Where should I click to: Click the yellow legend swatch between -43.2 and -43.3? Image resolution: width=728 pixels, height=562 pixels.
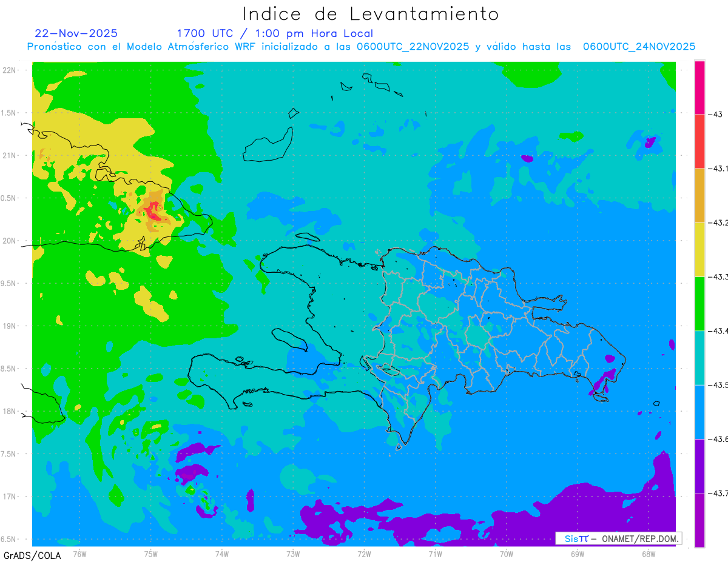[x=699, y=249]
